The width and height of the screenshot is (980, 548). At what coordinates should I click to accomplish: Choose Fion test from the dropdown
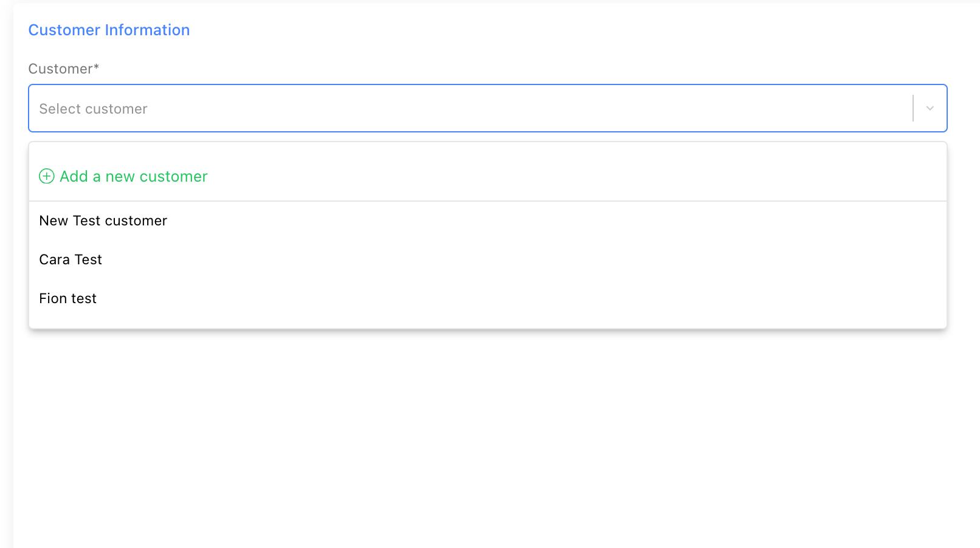68,298
